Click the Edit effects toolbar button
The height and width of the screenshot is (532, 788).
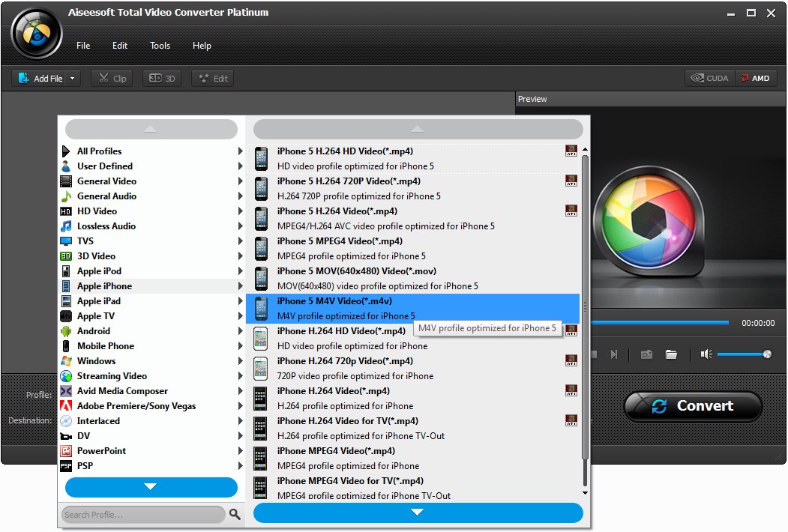pyautogui.click(x=213, y=79)
